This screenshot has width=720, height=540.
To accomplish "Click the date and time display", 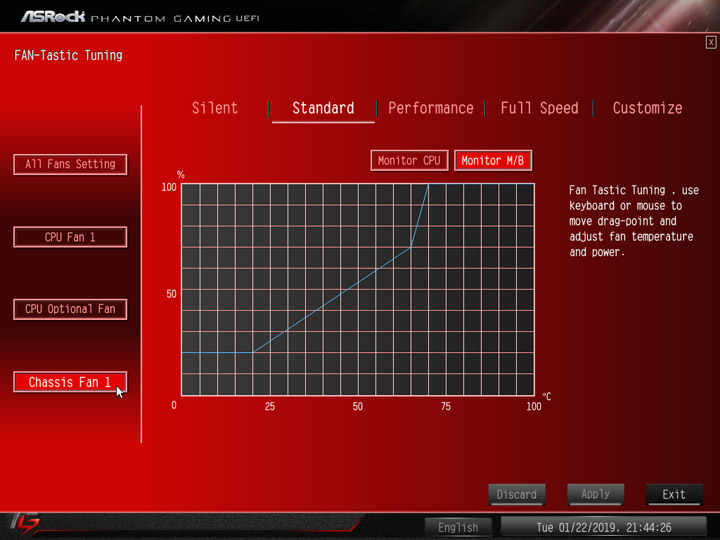I will (603, 527).
